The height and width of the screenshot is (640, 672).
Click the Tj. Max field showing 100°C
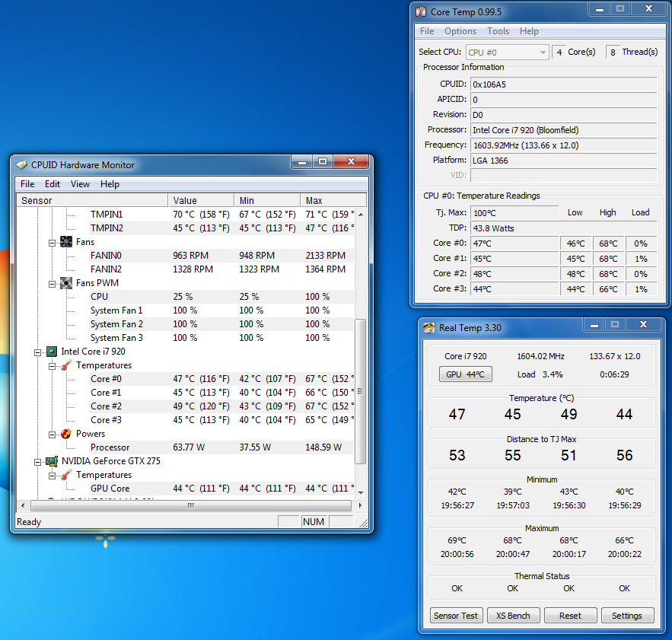514,213
